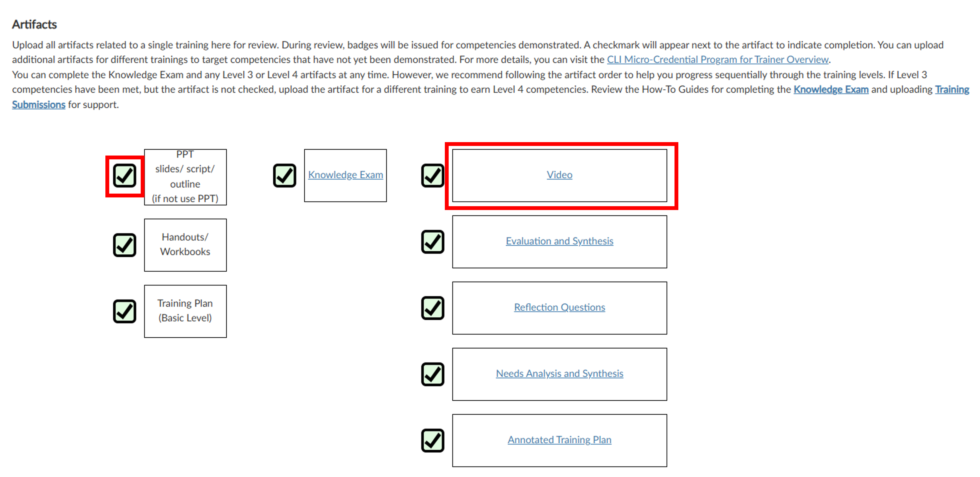Toggle the Training Plan (Basic Level) checkbox
Screen dimensions: 980x477
point(124,311)
